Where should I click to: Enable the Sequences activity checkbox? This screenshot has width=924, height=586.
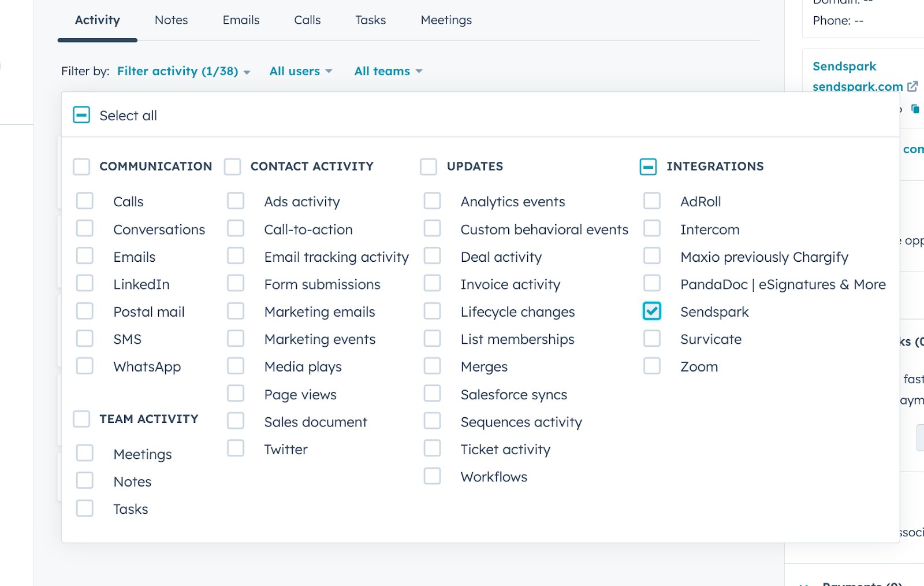coord(432,421)
